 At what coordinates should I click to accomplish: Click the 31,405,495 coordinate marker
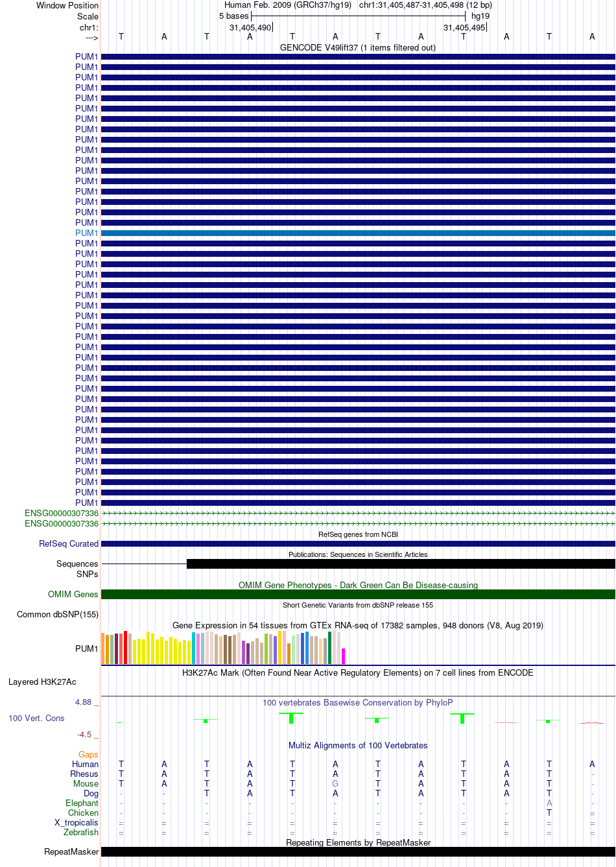point(464,27)
